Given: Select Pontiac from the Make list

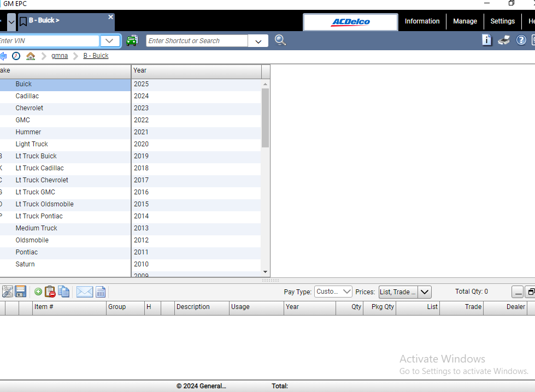Looking at the screenshot, I should pyautogui.click(x=26, y=252).
